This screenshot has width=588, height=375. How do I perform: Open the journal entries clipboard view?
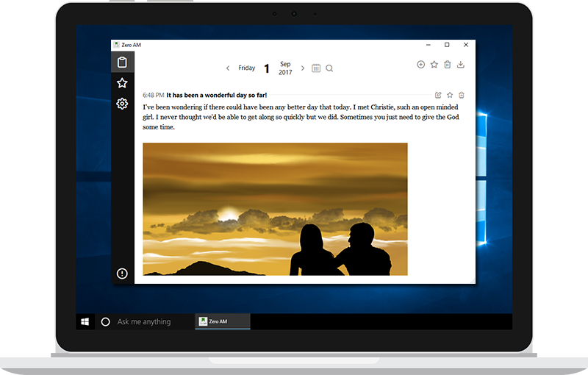point(122,62)
